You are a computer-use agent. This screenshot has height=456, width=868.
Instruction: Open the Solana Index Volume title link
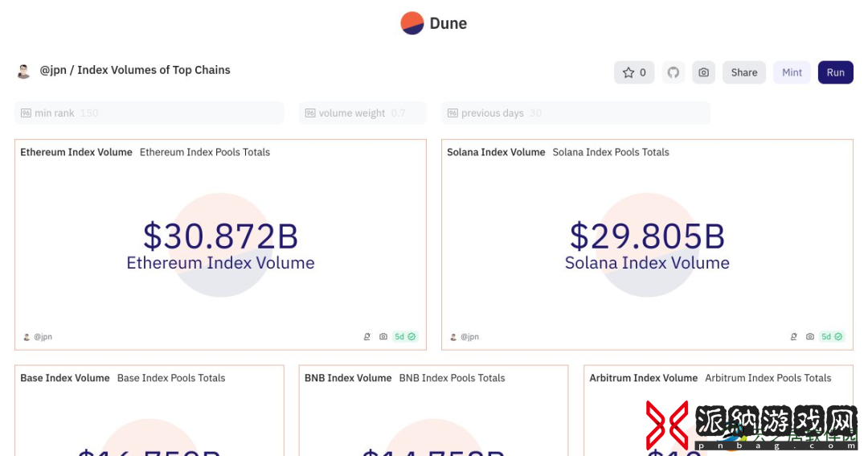pyautogui.click(x=496, y=152)
